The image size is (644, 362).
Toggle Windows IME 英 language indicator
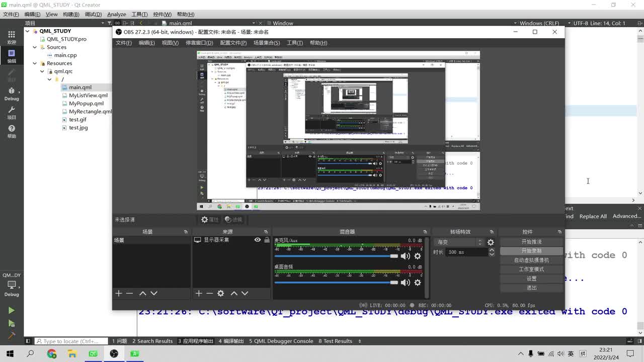pyautogui.click(x=571, y=354)
